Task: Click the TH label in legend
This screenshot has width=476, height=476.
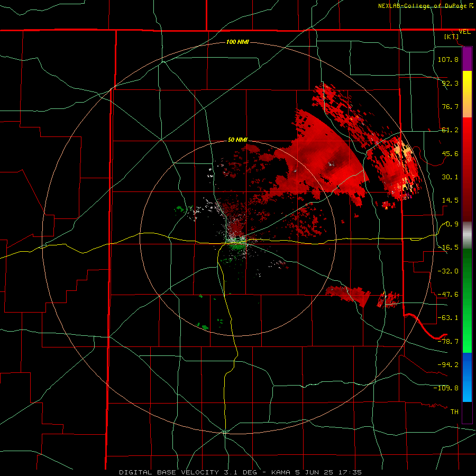Action: pos(454,411)
